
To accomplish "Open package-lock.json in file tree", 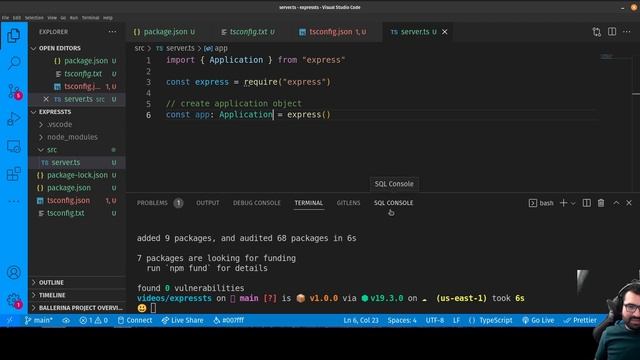I will click(77, 175).
